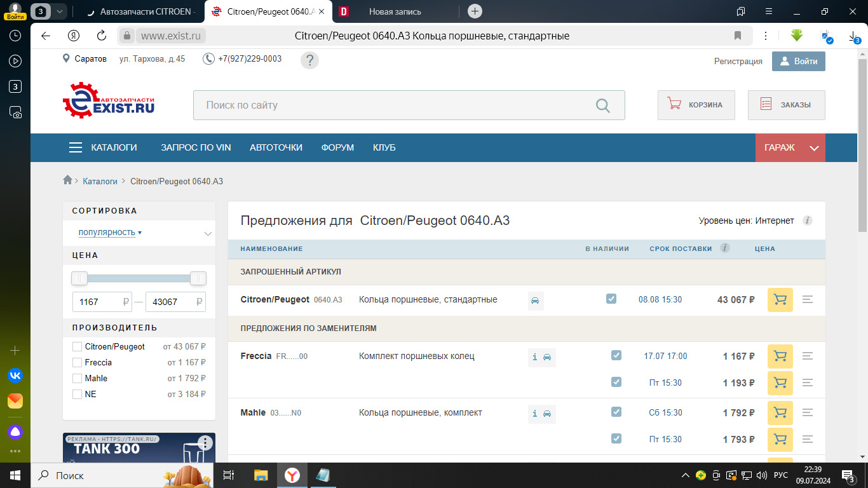868x488 pixels.
Task: Click maximum price slider handle
Action: click(198, 278)
